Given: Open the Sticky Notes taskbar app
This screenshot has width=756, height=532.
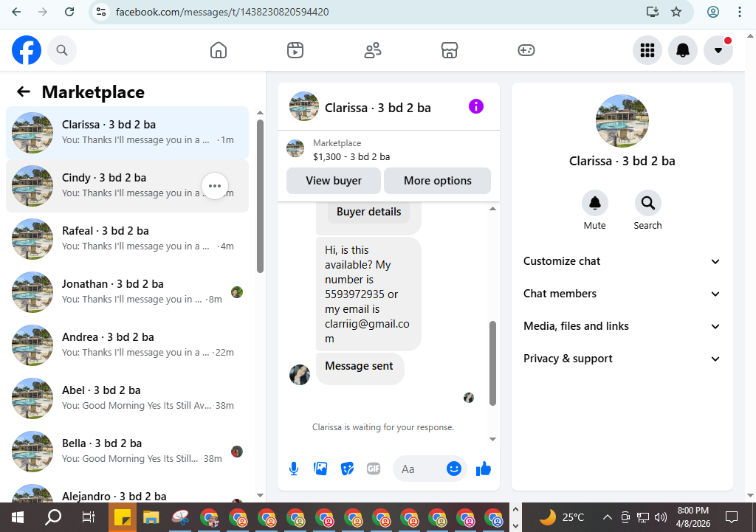Looking at the screenshot, I should pos(123,517).
